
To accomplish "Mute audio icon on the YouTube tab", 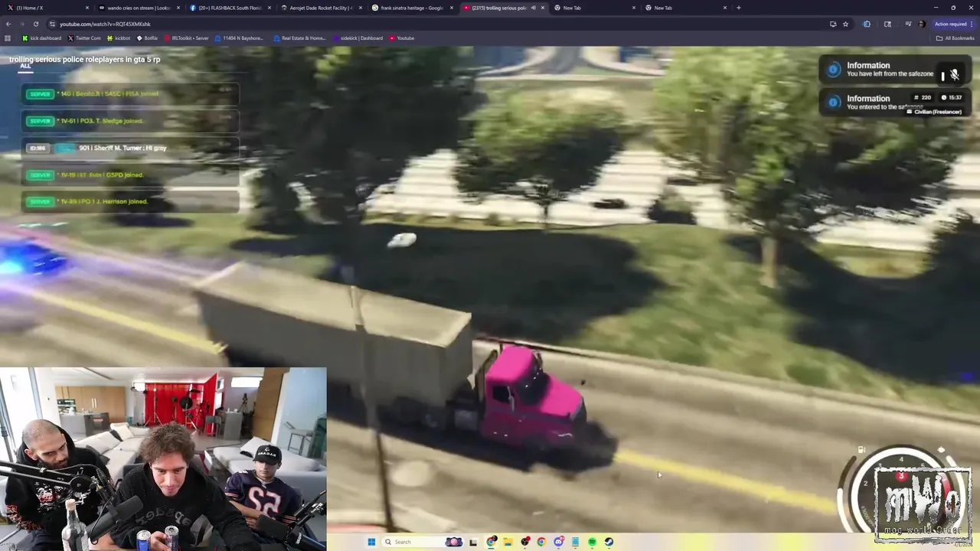I will pos(534,8).
